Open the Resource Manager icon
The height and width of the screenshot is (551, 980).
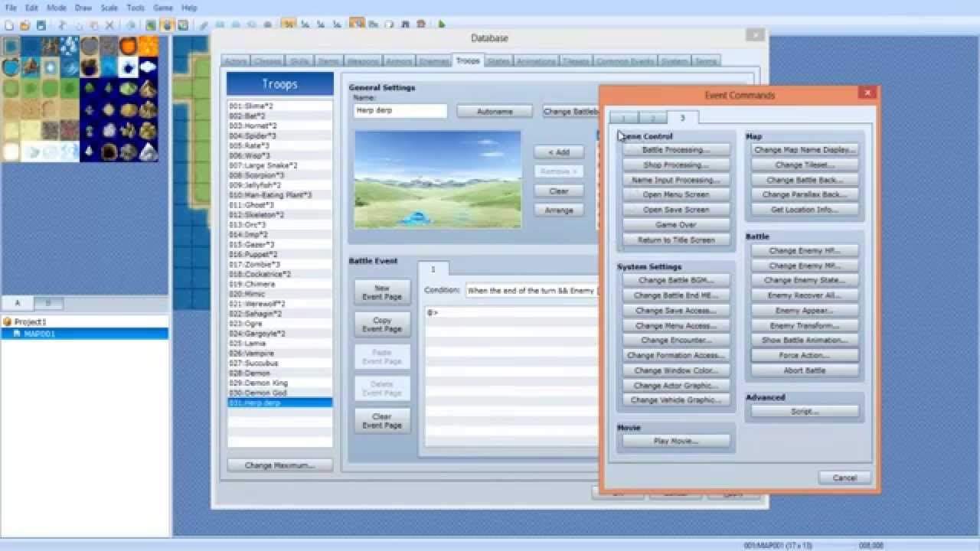click(x=373, y=25)
